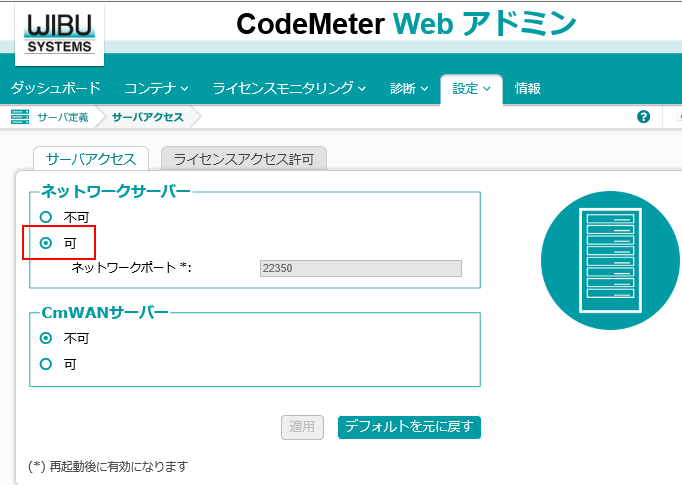The image size is (682, 485).
Task: Click the ネットワークポート input field
Action: pyautogui.click(x=360, y=268)
